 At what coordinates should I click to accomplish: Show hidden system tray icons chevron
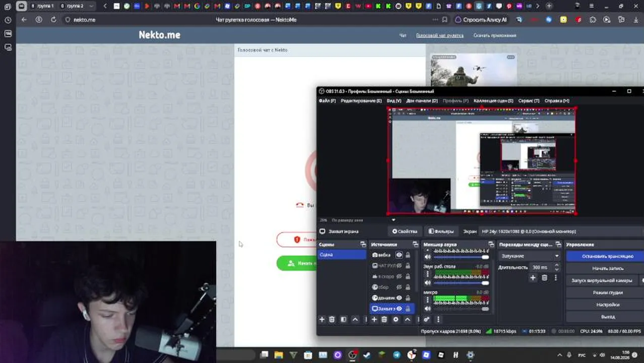point(559,355)
